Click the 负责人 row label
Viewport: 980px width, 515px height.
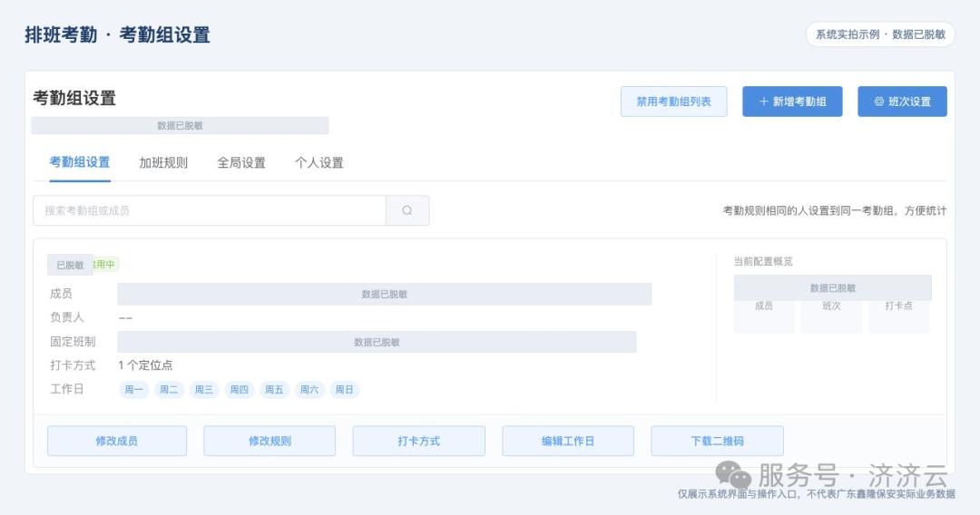tap(67, 317)
